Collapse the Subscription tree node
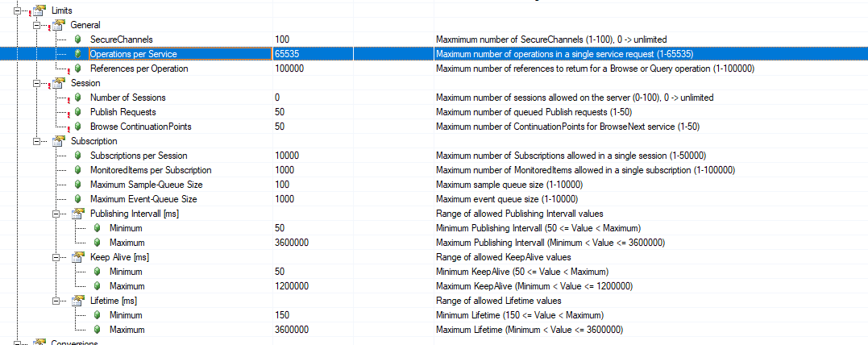 [x=36, y=141]
